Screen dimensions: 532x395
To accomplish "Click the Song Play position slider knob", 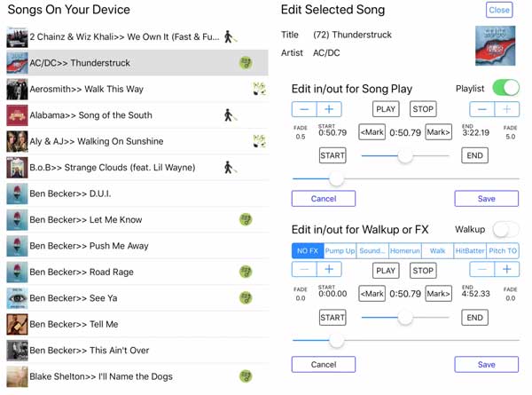I will pyautogui.click(x=336, y=178).
